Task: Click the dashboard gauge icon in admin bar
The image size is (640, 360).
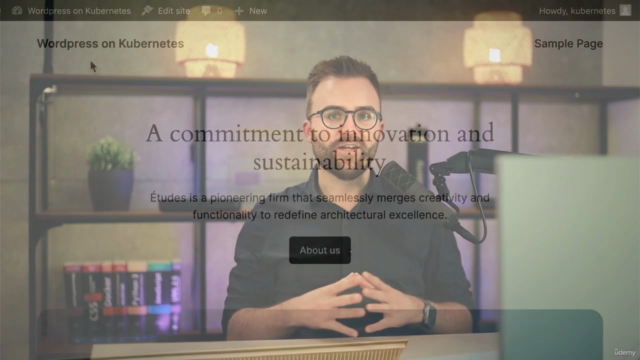Action: (17, 11)
